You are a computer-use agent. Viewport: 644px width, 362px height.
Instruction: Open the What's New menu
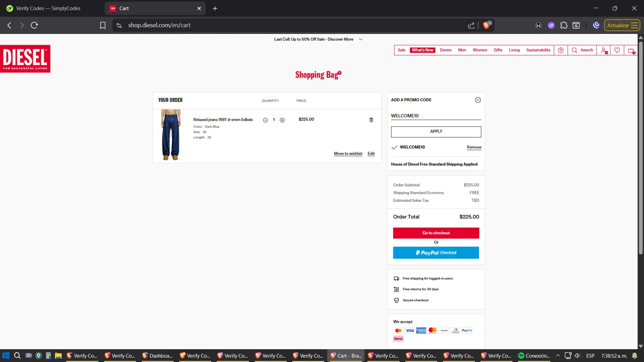pos(422,50)
